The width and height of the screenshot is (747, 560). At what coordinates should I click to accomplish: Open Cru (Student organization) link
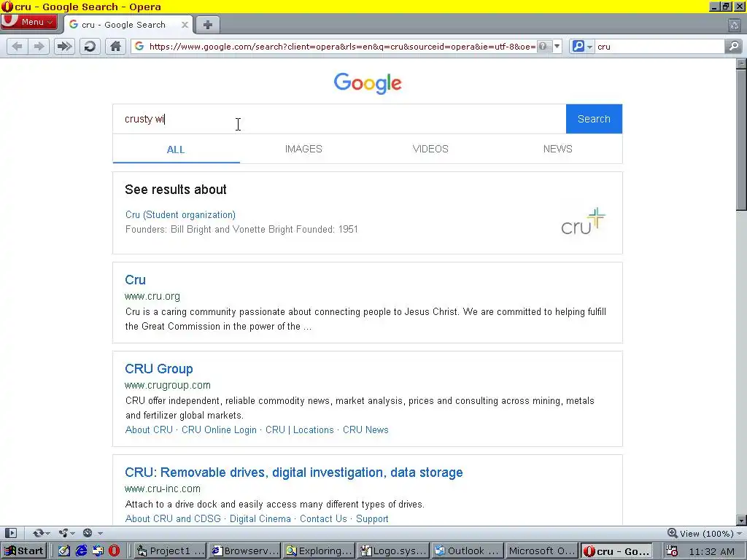[x=181, y=215]
